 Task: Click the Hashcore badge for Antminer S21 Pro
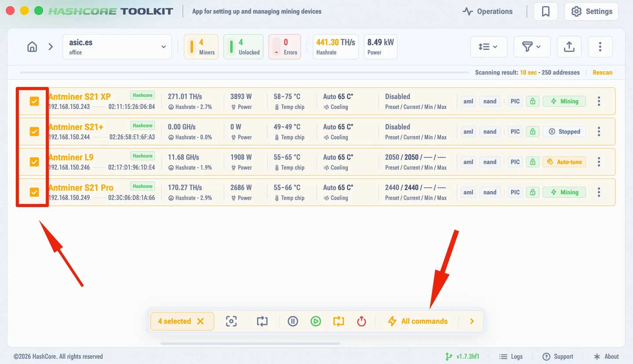click(x=143, y=186)
